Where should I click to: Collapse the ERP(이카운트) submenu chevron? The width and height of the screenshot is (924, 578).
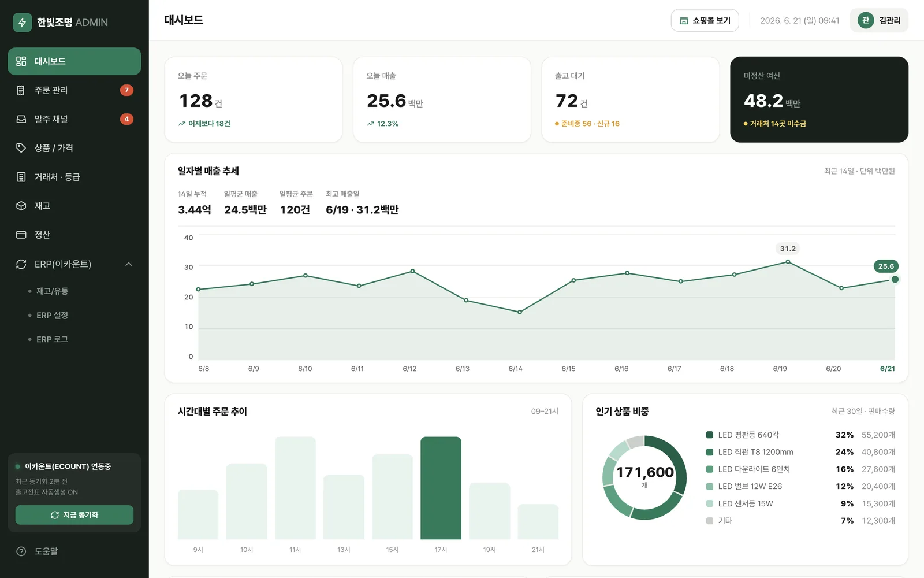click(x=129, y=264)
